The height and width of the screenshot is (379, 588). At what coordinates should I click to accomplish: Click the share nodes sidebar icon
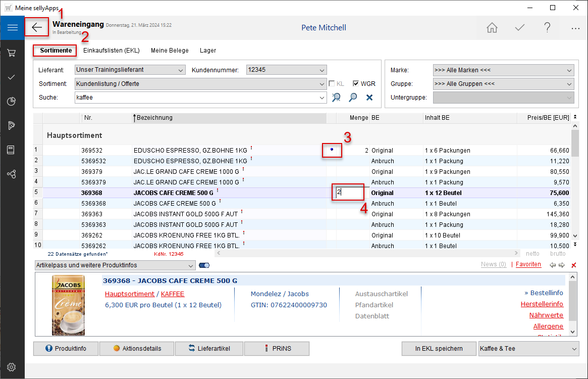[12, 174]
